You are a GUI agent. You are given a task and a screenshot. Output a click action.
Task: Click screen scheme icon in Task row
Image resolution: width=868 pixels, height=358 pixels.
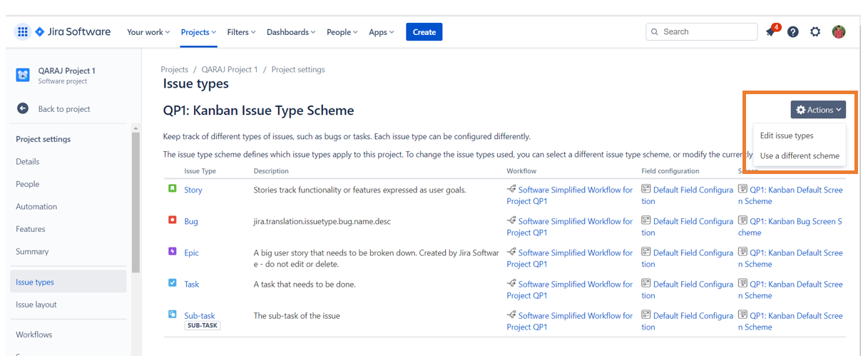[x=742, y=283]
